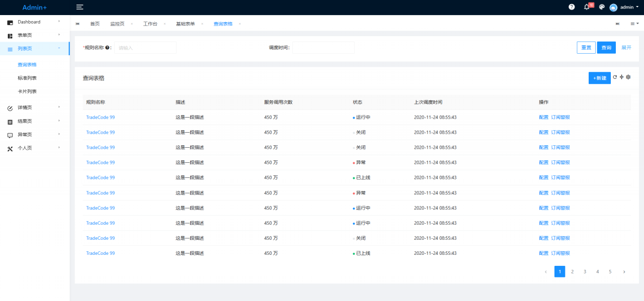Image resolution: width=644 pixels, height=301 pixels.
Task: Click the 列表页 list icon in the sidebar
Action: point(10,49)
